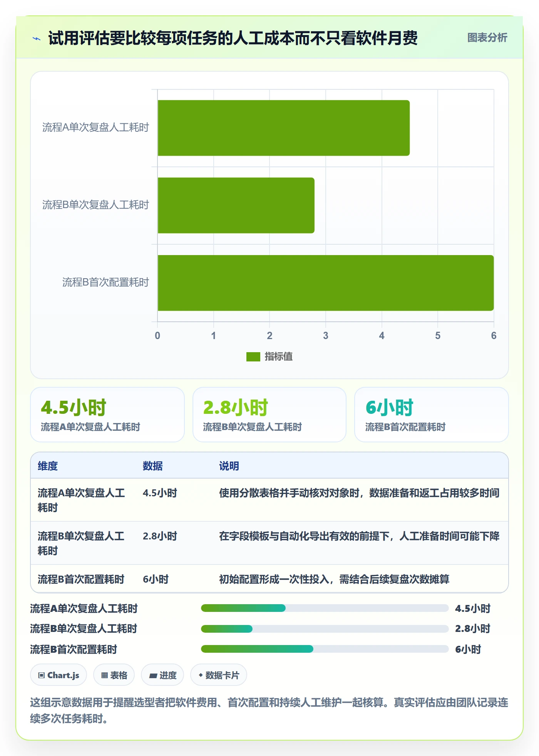Click progress value 2.8小时
539x756 pixels.
(x=473, y=629)
